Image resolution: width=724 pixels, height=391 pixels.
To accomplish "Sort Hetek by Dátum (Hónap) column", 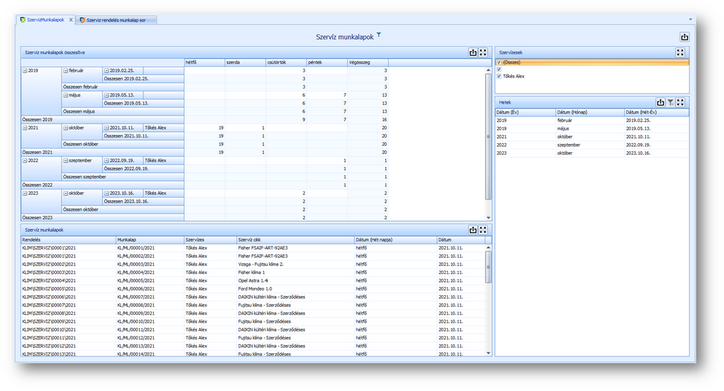I will pos(590,112).
